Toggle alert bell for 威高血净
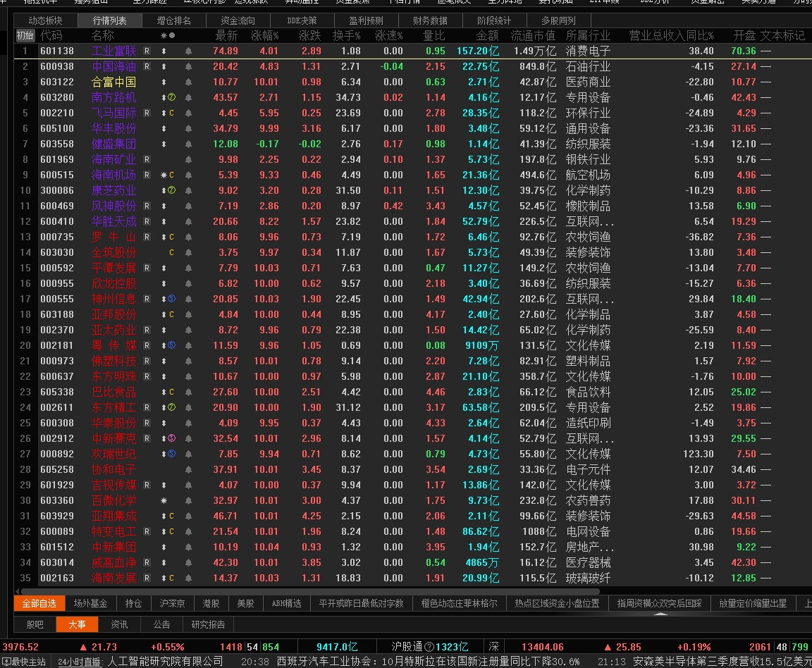 click(188, 562)
